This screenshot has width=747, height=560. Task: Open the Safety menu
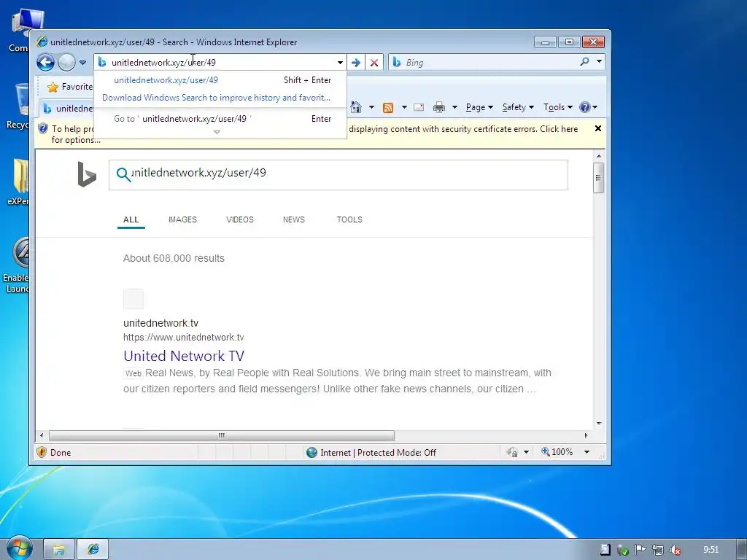pyautogui.click(x=519, y=107)
